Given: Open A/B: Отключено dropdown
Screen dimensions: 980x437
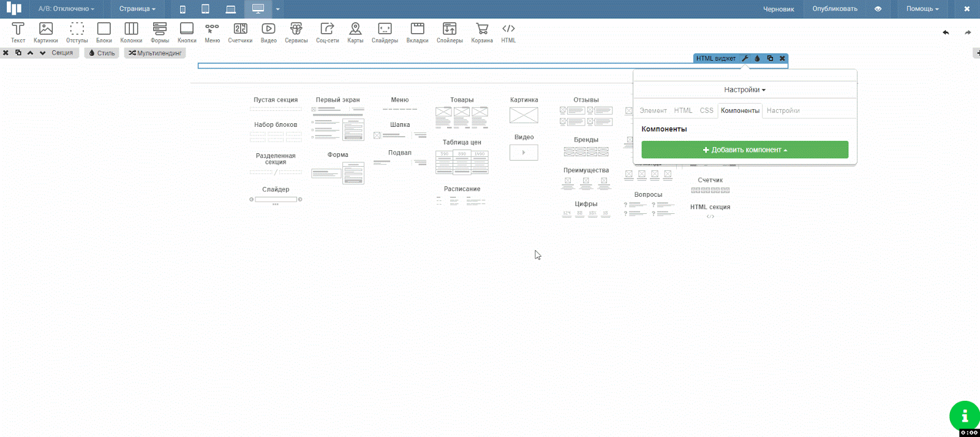Looking at the screenshot, I should [66, 9].
